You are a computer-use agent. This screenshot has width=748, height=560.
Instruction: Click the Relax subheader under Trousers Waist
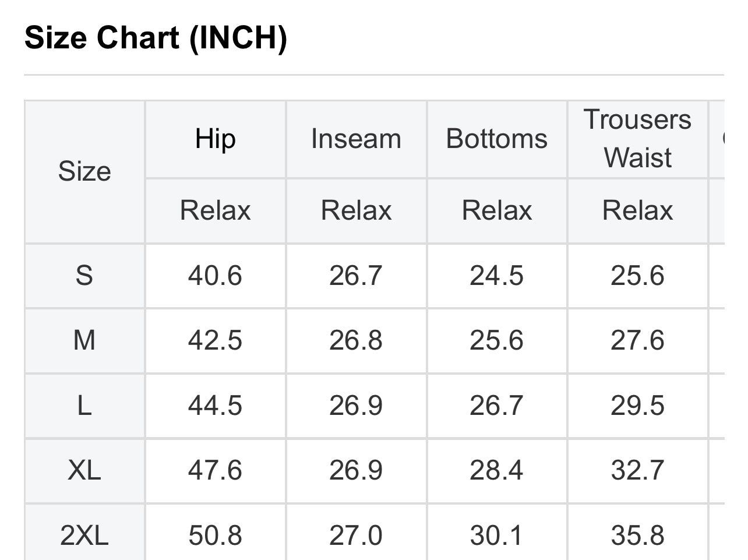[x=637, y=210]
